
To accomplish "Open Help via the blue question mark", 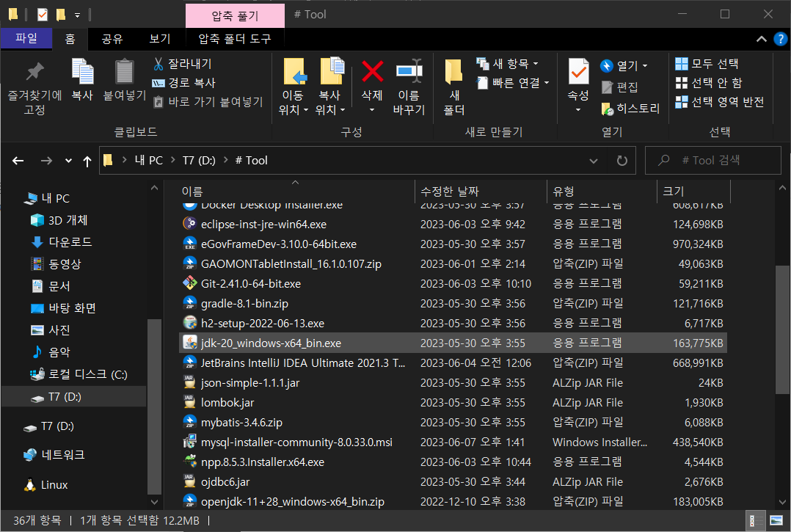I will point(780,39).
